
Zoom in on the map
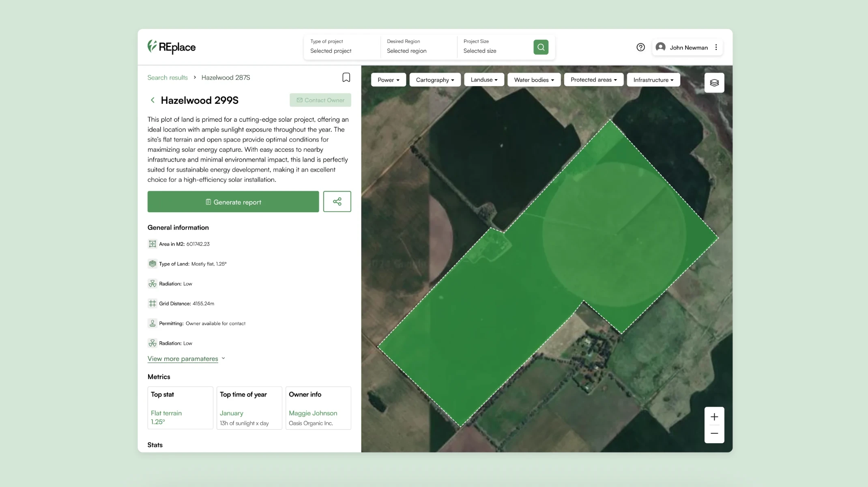(714, 417)
